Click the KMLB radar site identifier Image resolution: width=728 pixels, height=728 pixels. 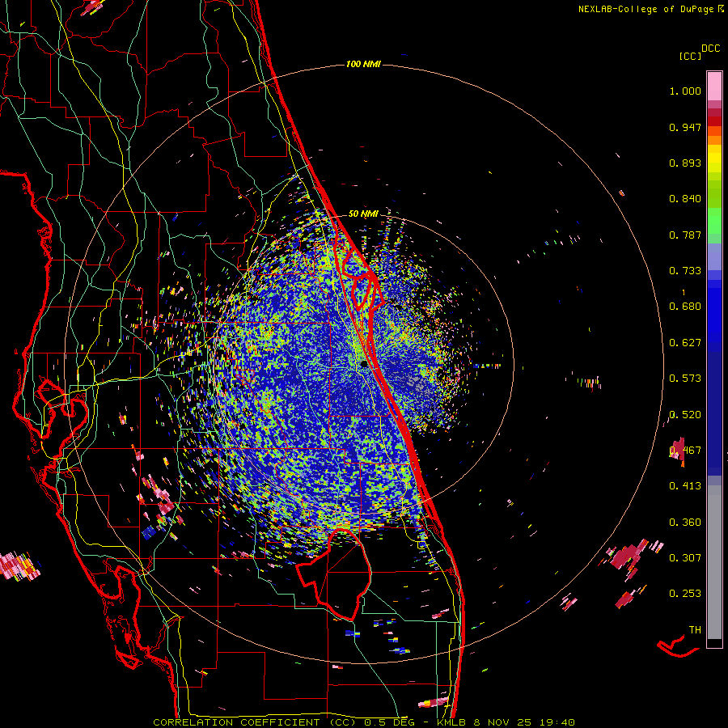pos(452,722)
